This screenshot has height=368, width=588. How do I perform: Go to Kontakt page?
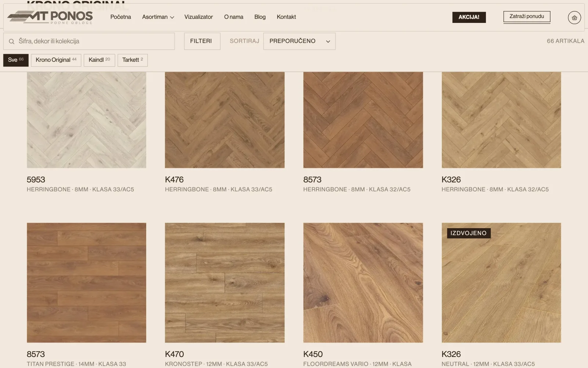coord(286,17)
